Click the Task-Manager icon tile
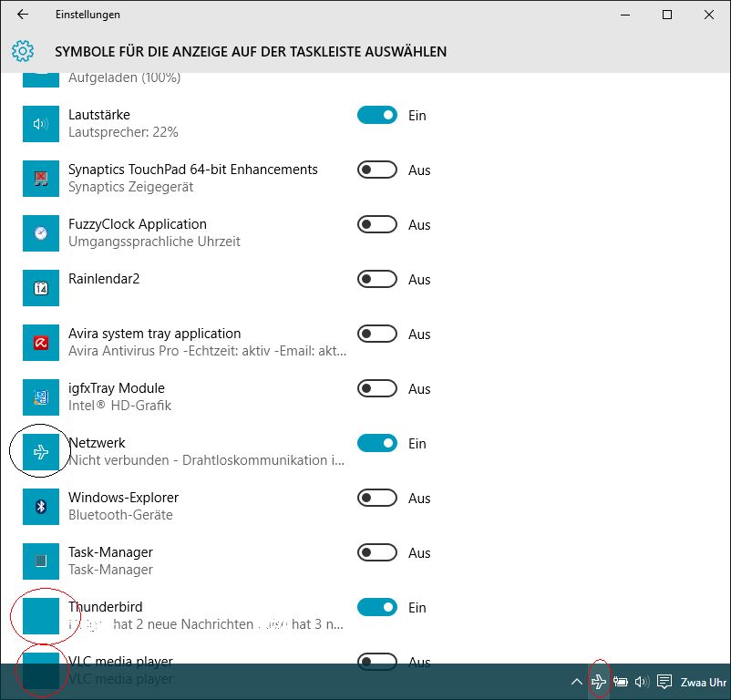Image resolution: width=731 pixels, height=700 pixels. click(41, 561)
